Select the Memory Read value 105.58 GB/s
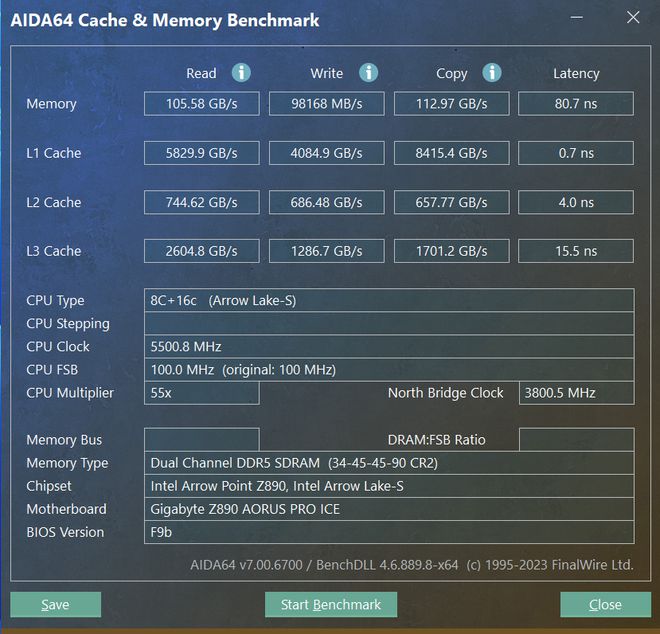Viewport: 660px width, 634px height. tap(202, 104)
